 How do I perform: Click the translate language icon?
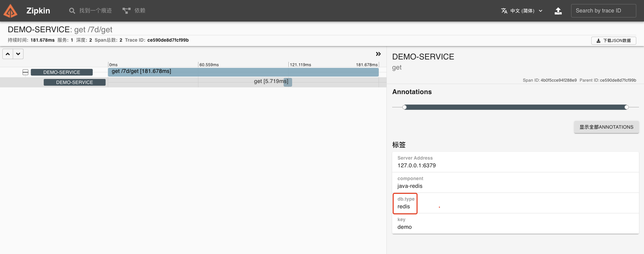504,11
